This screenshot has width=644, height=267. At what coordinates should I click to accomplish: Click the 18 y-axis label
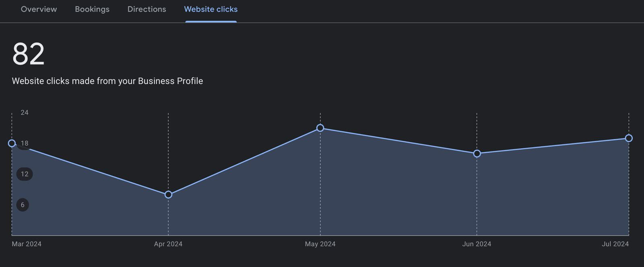coord(25,143)
